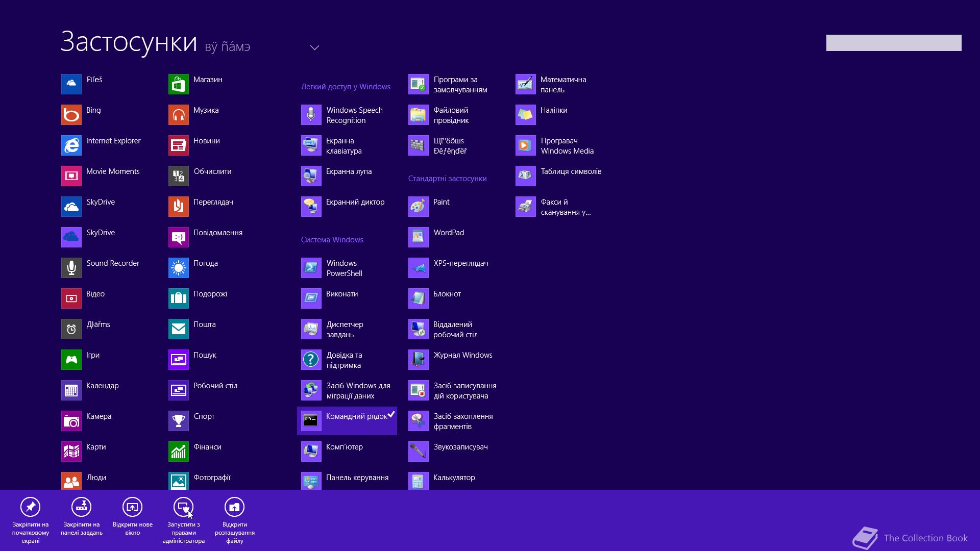980x551 pixels.
Task: Open the Магазин store icon
Action: tap(179, 84)
